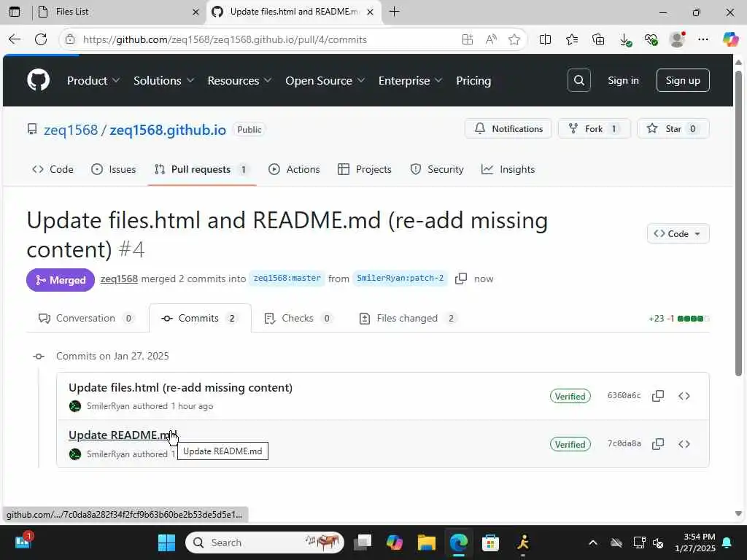
Task: Browse repository at commit 6360a6c
Action: [684, 396]
